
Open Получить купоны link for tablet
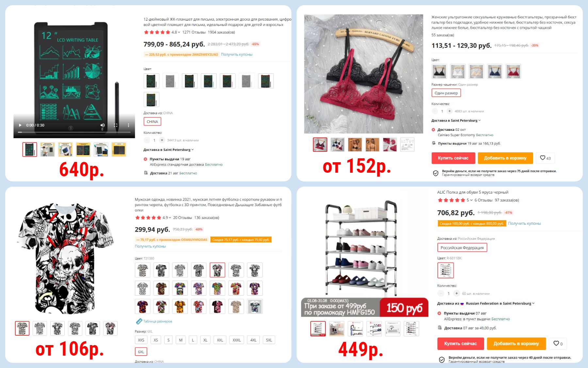pos(237,55)
